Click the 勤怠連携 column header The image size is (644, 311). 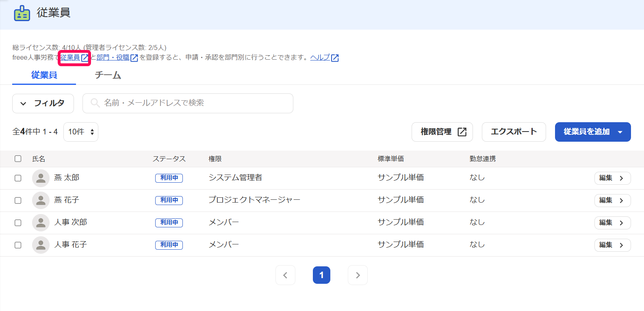click(483, 159)
